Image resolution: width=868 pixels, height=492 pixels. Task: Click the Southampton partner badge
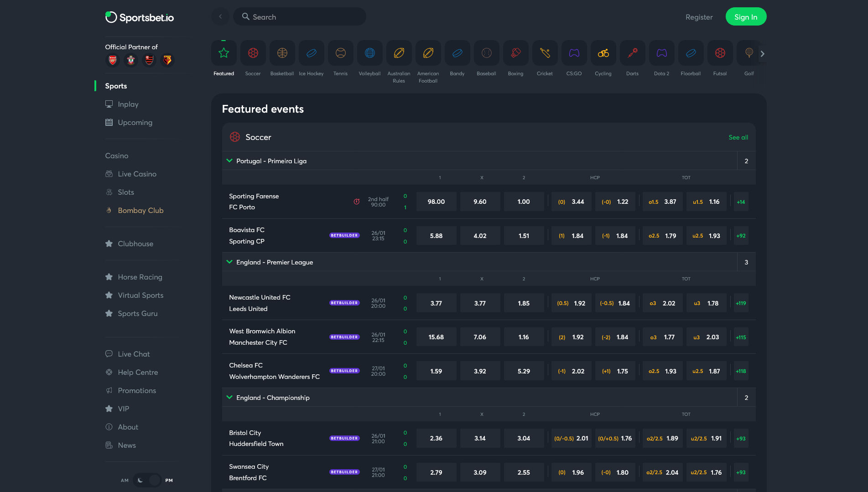[x=131, y=60]
